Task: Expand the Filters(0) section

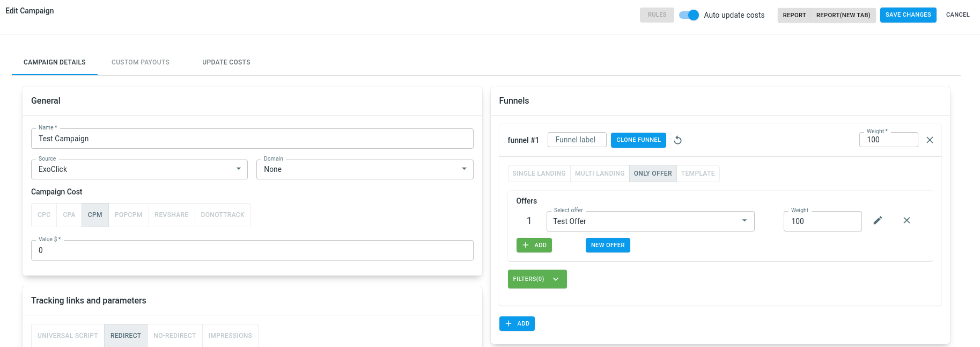Action: tap(537, 279)
